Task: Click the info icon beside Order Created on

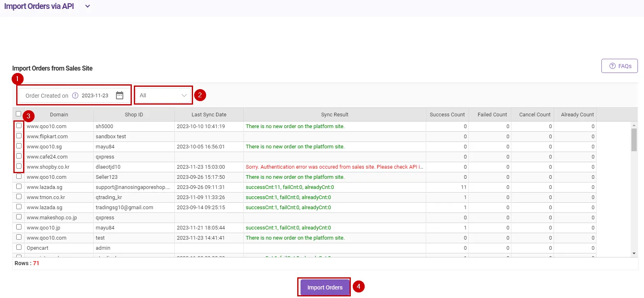Action: click(x=75, y=96)
